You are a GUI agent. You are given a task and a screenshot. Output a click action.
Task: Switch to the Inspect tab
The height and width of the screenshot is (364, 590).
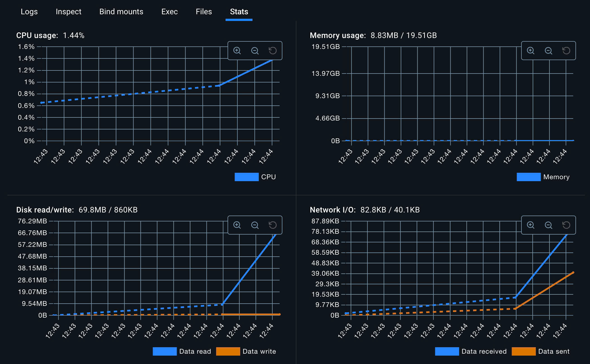pyautogui.click(x=69, y=12)
